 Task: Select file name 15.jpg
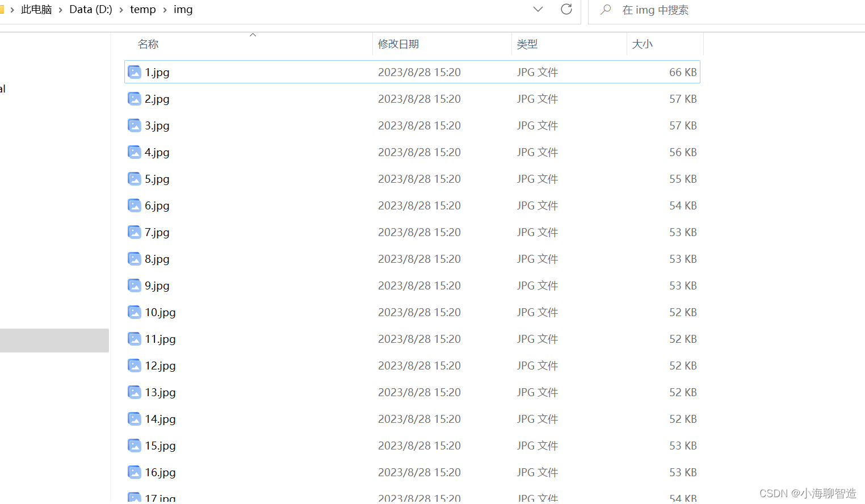(160, 446)
